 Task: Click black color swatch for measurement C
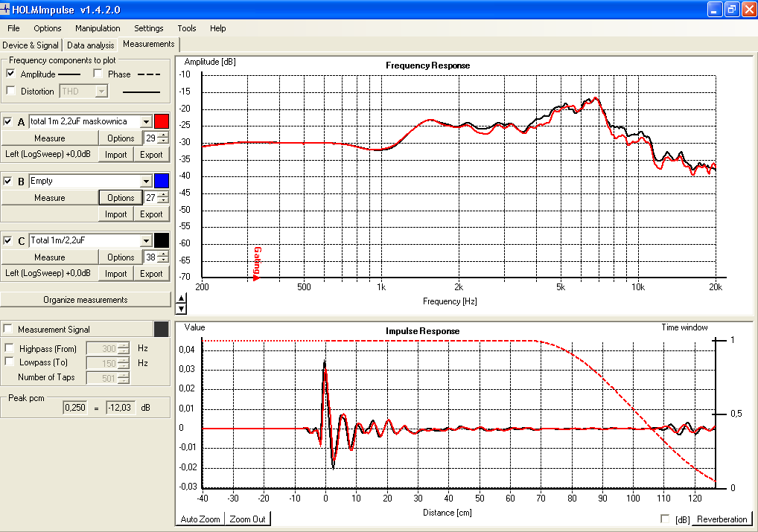[162, 240]
